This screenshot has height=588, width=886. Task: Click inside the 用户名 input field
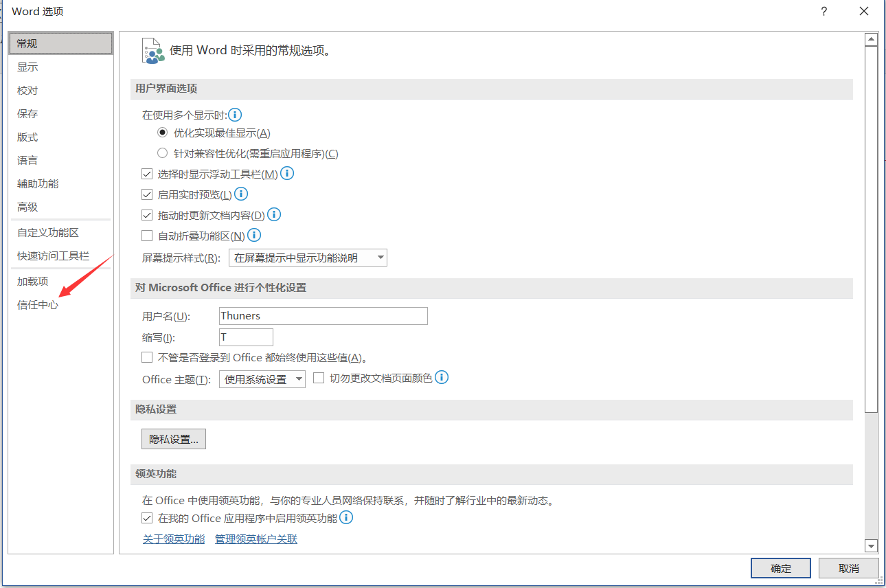323,316
